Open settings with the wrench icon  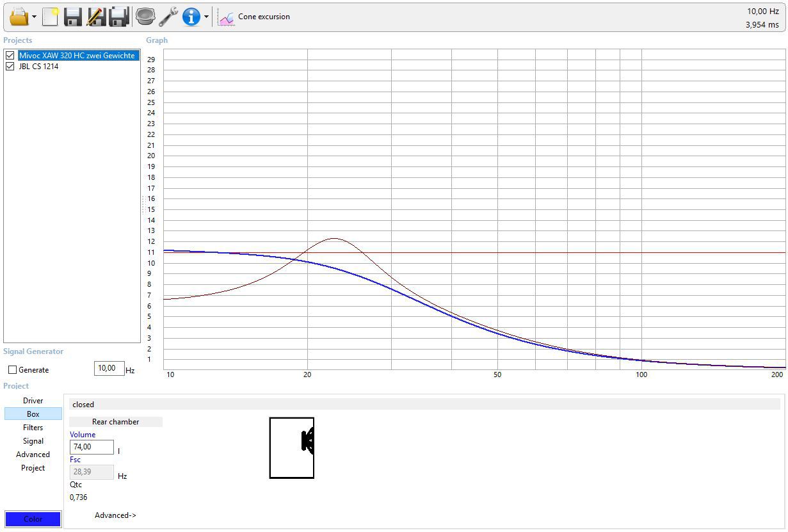click(168, 17)
